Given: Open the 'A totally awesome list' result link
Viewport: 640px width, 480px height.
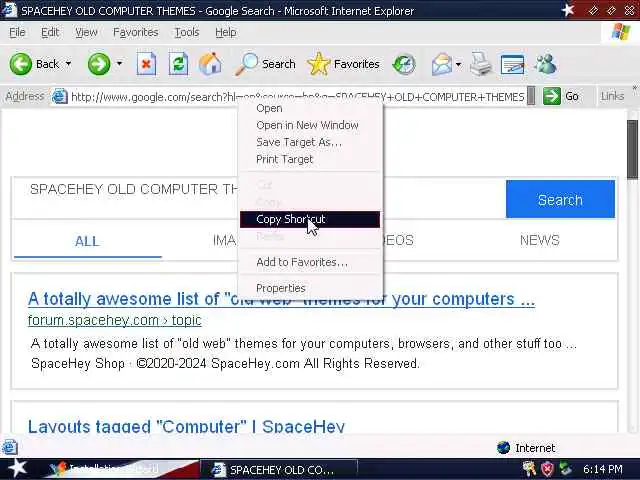Looking at the screenshot, I should point(281,299).
